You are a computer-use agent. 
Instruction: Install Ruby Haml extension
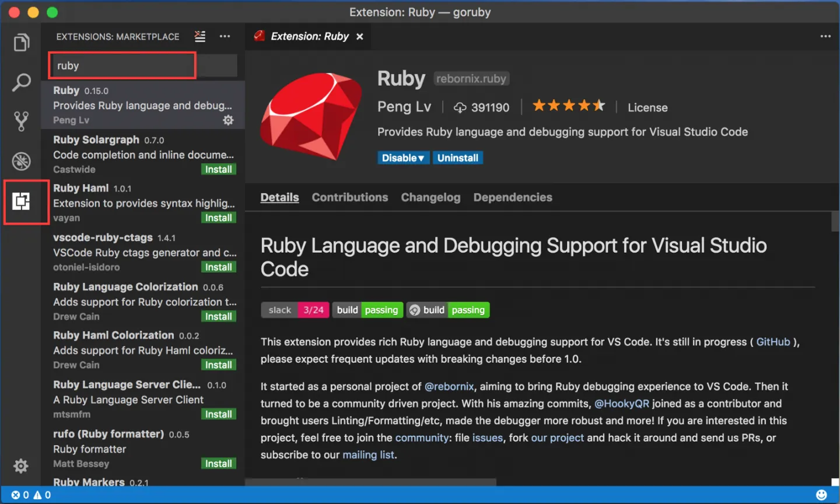pos(219,218)
